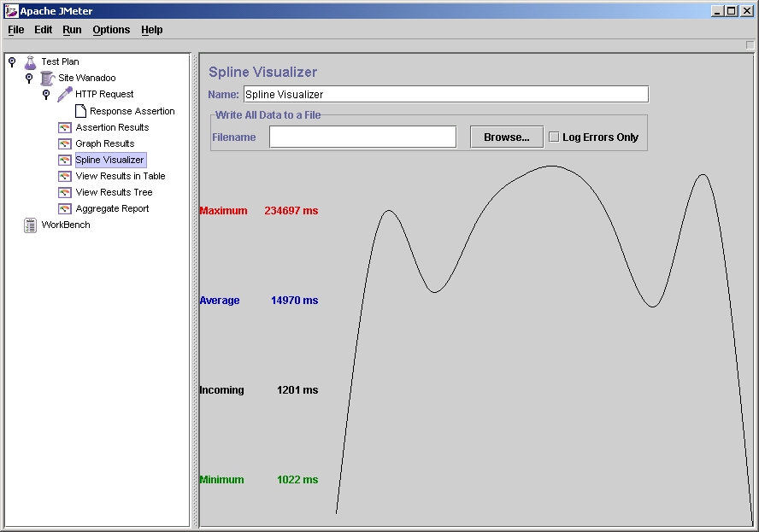Click the Name field containing Spline Visualizer
Screen dimensions: 759x532
pos(445,95)
